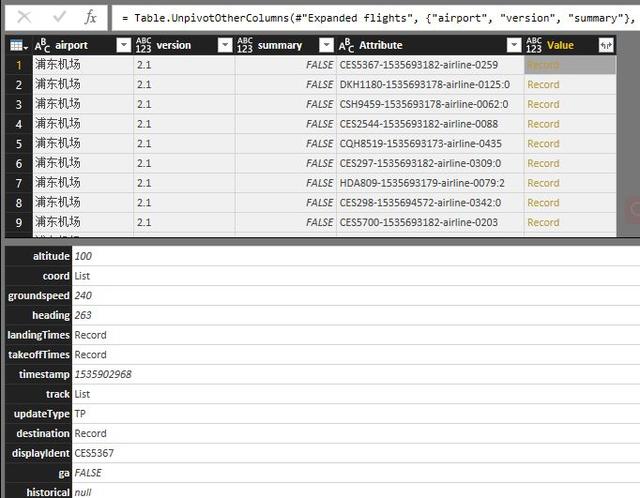Click the Value column data type icon
The image size is (640, 498).
534,45
